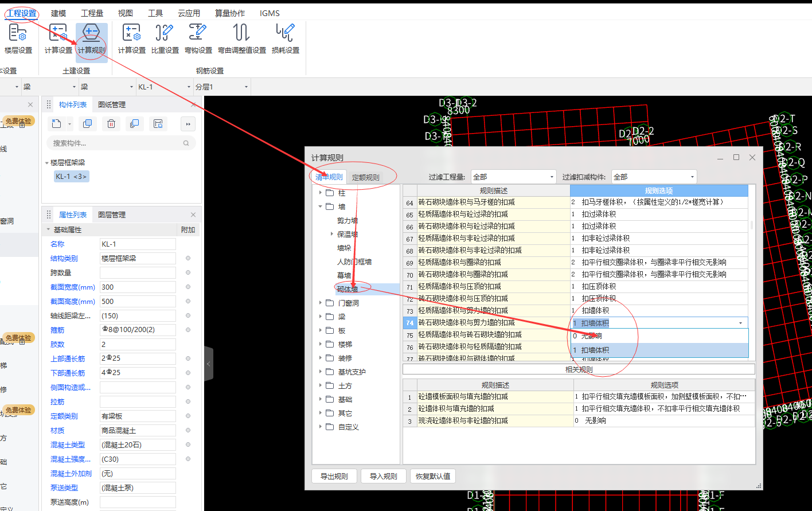Click the magnifier icon in 搜索构件 box
This screenshot has width=812, height=511.
[186, 143]
